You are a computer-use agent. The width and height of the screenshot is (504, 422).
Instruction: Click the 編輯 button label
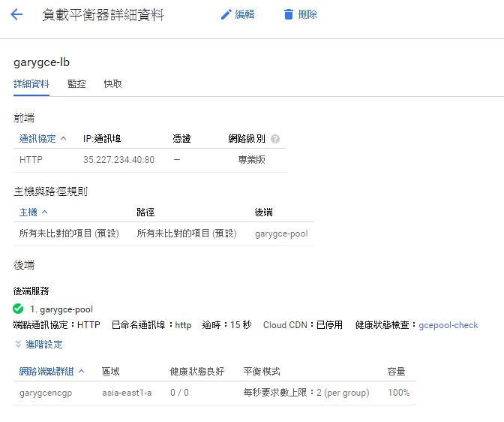coord(244,14)
